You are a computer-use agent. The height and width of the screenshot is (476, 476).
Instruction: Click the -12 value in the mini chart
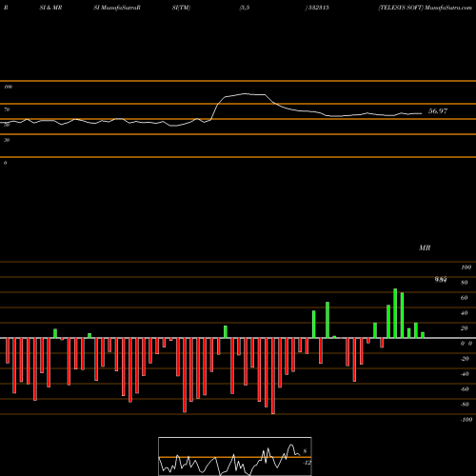coord(307,463)
